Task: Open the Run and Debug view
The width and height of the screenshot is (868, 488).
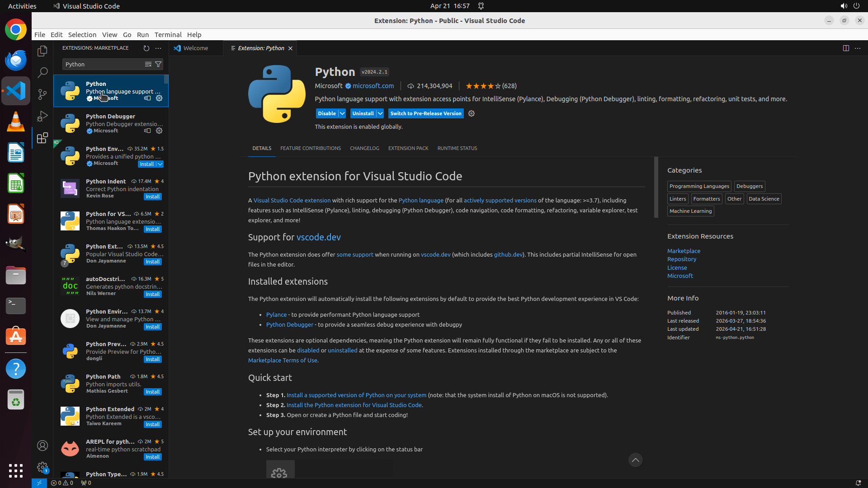Action: coord(42,116)
